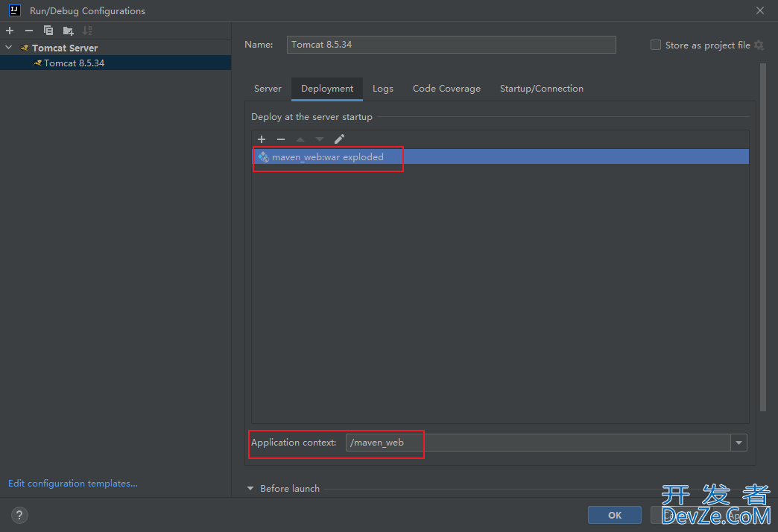Remove the selected run configuration

[x=29, y=31]
